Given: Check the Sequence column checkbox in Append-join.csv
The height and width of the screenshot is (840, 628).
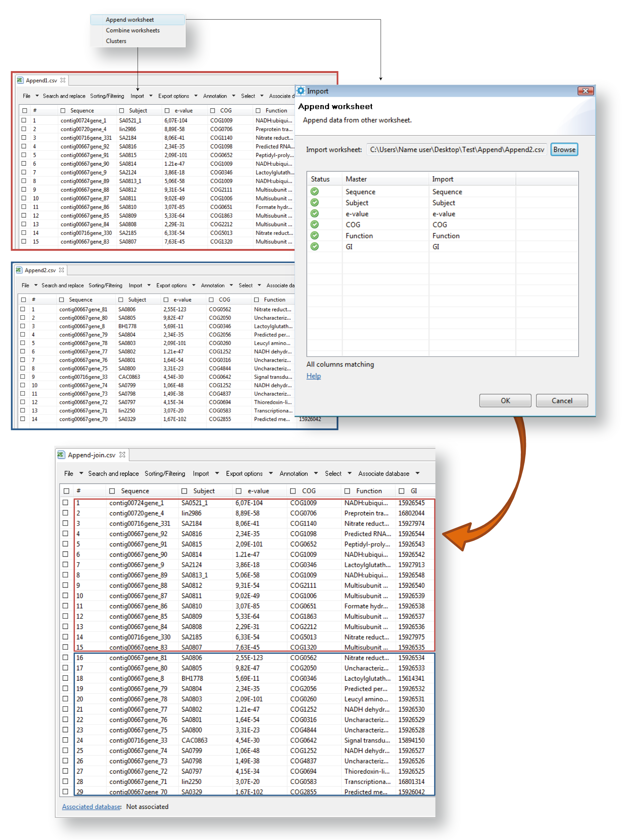Looking at the screenshot, I should coord(112,491).
